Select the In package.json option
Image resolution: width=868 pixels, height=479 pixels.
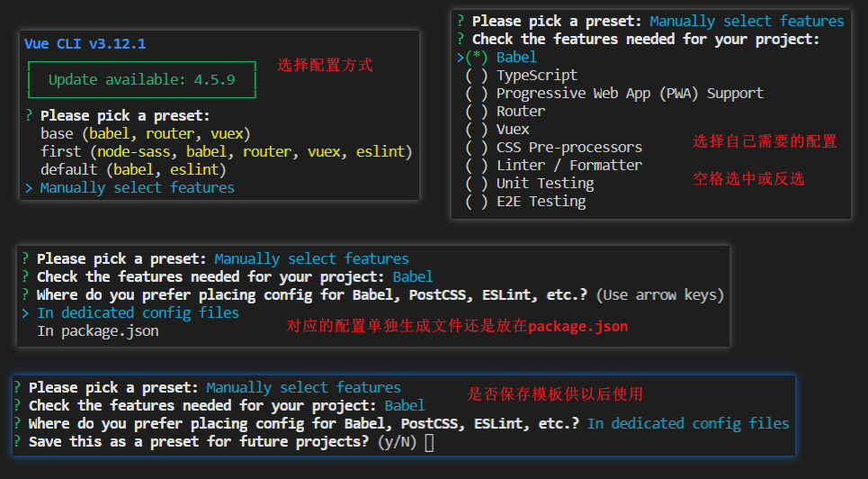[x=97, y=331]
